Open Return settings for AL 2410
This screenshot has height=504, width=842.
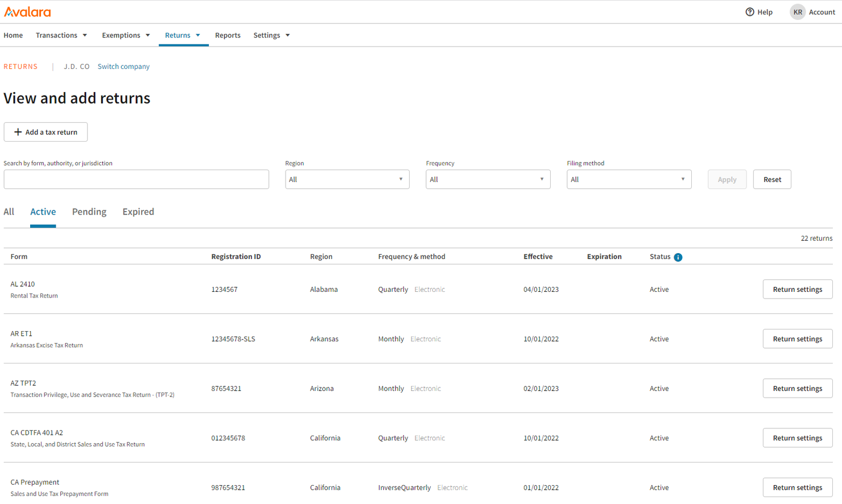797,289
